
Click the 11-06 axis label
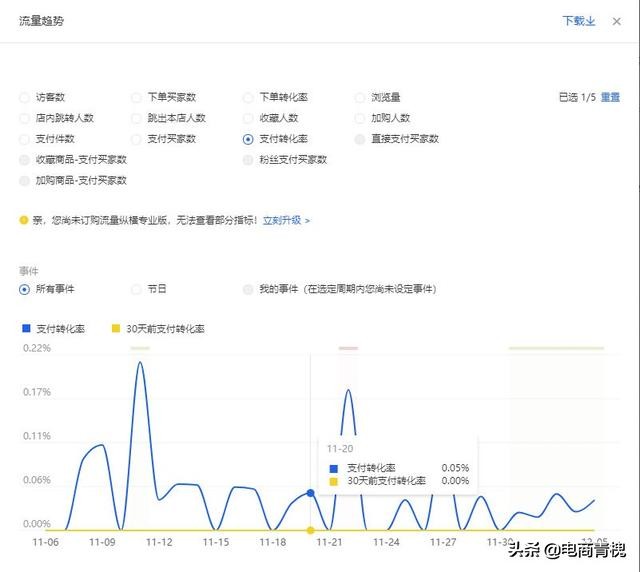click(x=46, y=542)
